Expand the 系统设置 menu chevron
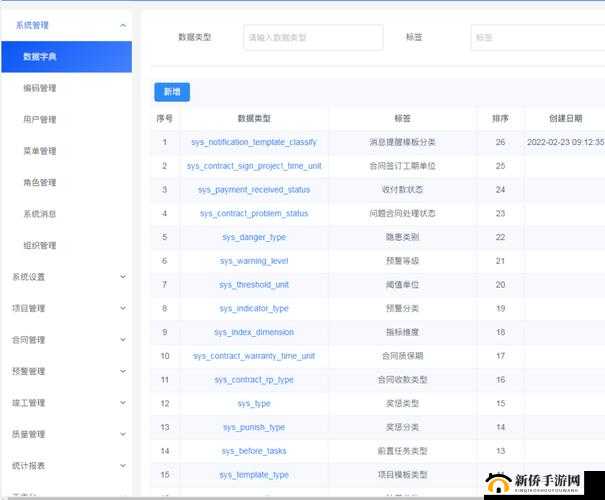Image resolution: width=605 pixels, height=500 pixels. (x=123, y=277)
